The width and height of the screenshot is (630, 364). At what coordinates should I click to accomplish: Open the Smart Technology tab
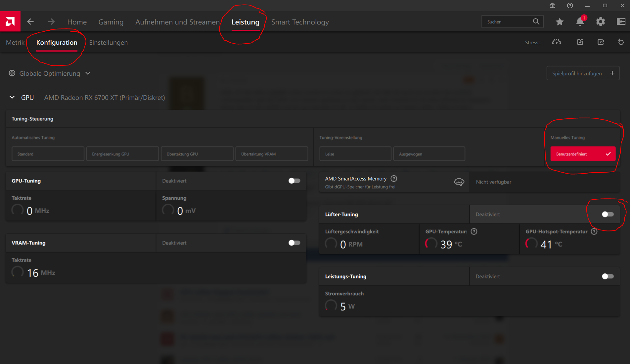tap(300, 22)
